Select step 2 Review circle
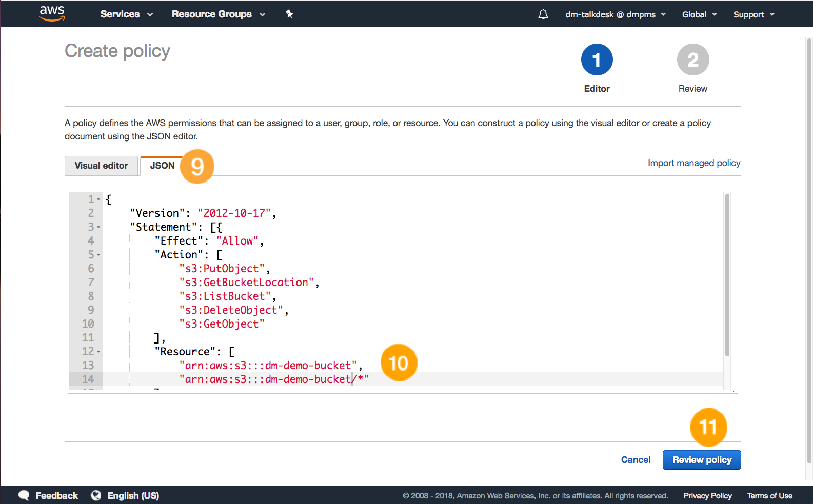This screenshot has height=504, width=813. 693,59
